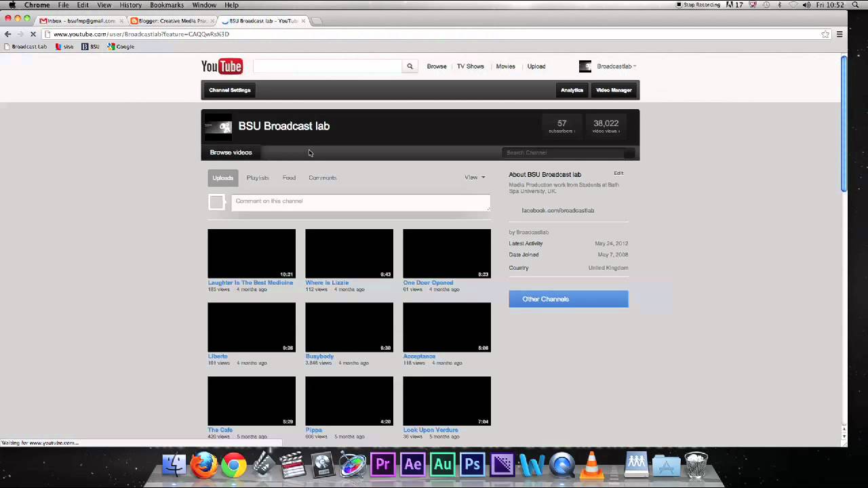The width and height of the screenshot is (868, 488).
Task: Select the Feed tab
Action: pos(289,178)
